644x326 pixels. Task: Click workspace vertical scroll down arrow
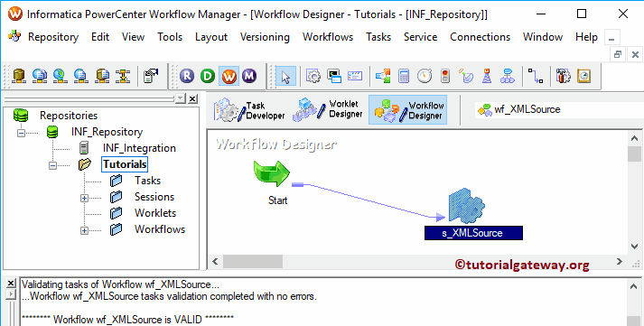[x=634, y=247]
